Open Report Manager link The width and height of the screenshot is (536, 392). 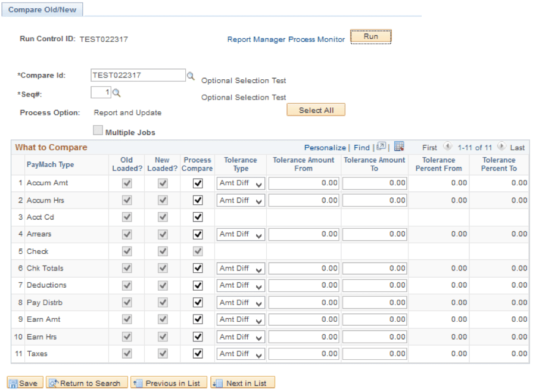[256, 39]
